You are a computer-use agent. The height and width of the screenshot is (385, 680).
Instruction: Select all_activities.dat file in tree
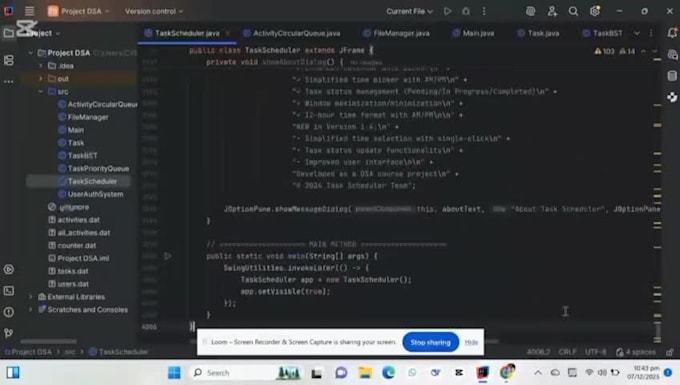coord(79,233)
